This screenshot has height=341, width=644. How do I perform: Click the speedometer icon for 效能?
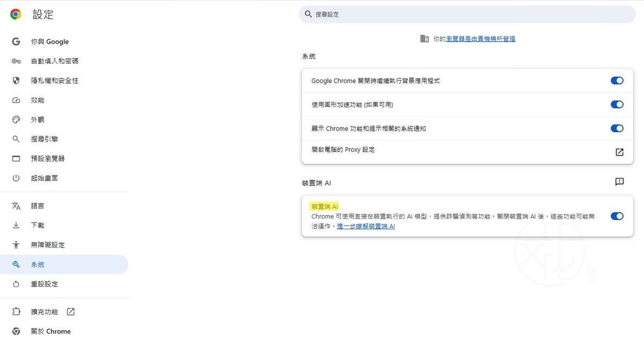tap(16, 100)
